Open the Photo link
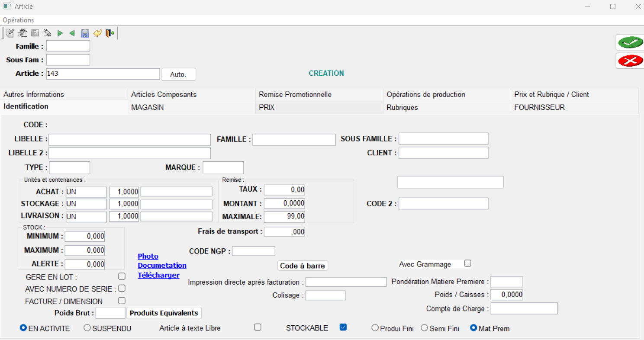 click(148, 256)
